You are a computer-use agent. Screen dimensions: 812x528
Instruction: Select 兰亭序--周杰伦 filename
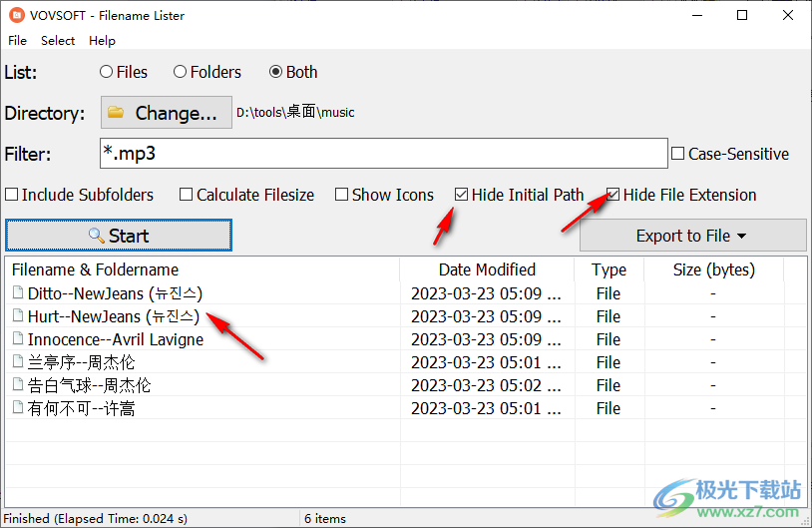point(81,362)
